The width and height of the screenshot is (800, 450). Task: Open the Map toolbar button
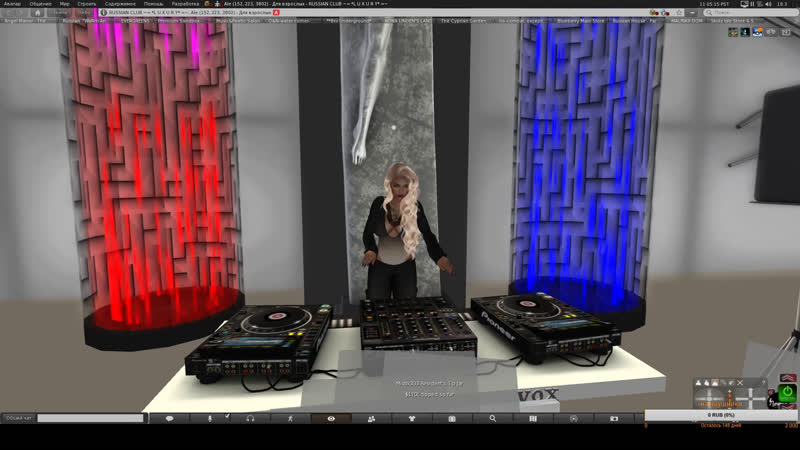point(533,418)
